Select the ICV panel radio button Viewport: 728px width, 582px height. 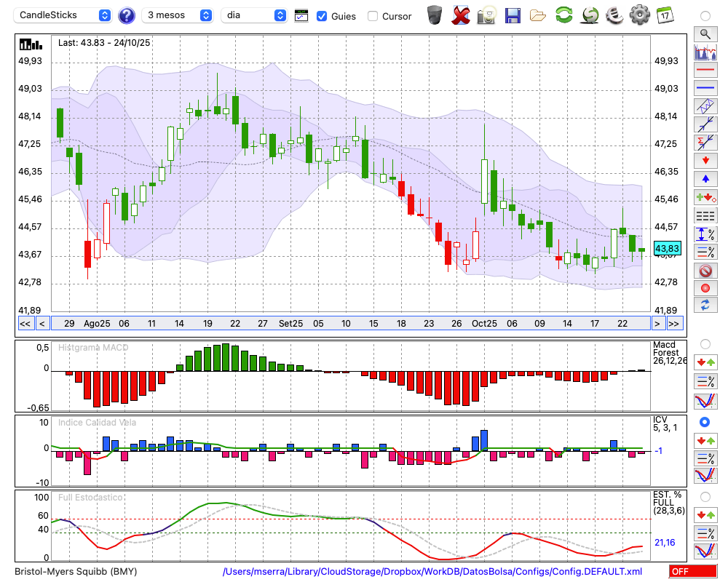tap(705, 422)
